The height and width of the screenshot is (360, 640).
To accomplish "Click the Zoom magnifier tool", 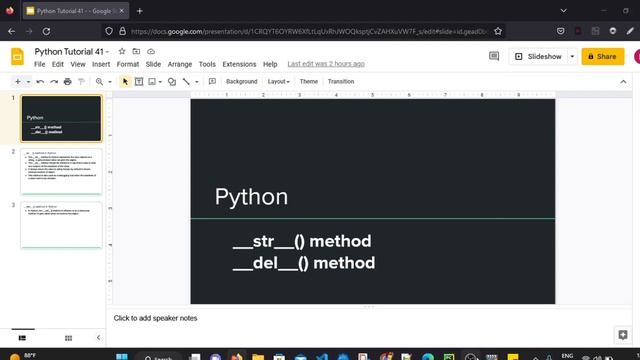I will coord(99,82).
